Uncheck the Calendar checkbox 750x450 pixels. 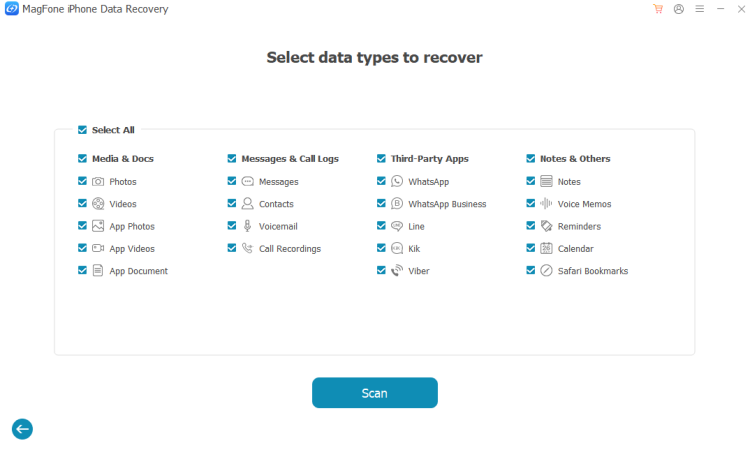coord(530,248)
